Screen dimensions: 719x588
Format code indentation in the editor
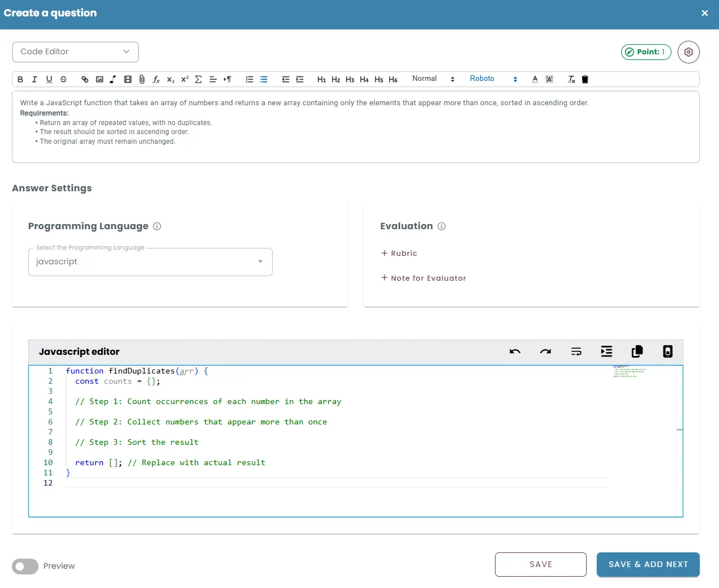tap(606, 351)
